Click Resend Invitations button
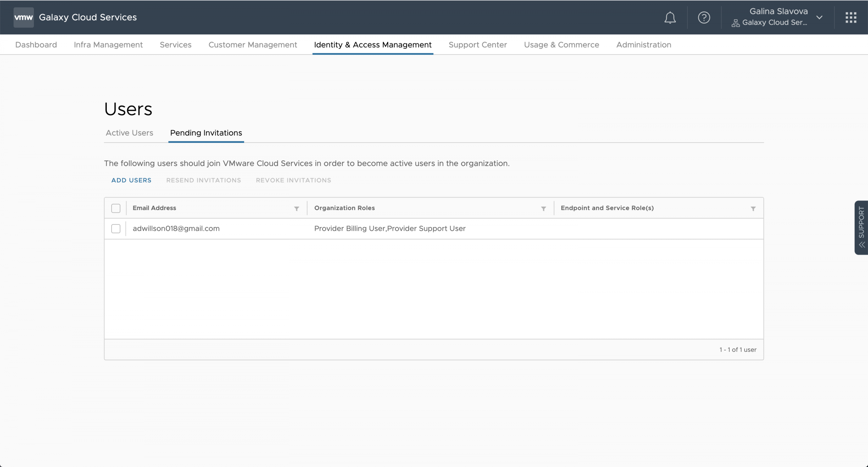The height and width of the screenshot is (467, 868). [203, 180]
